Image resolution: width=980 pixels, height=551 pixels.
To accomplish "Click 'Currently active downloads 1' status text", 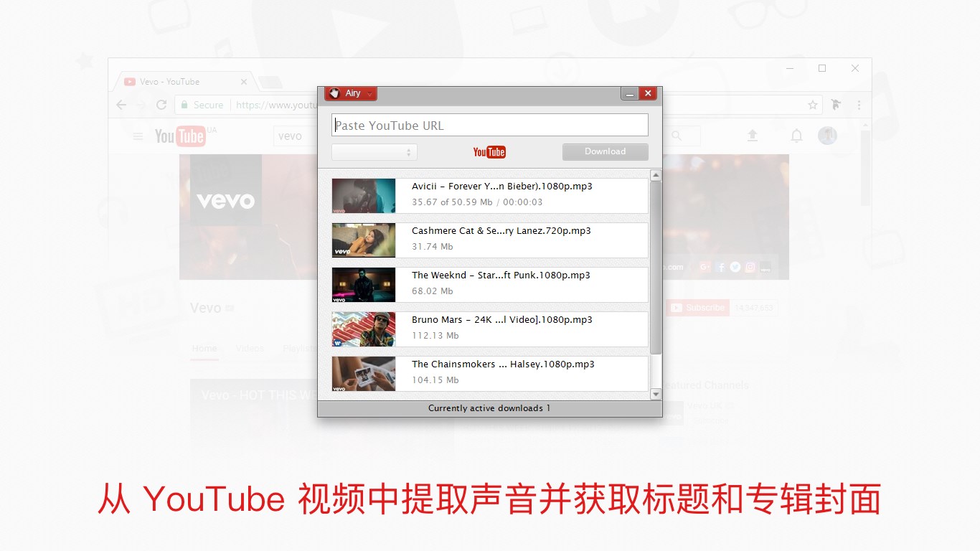I will [489, 408].
